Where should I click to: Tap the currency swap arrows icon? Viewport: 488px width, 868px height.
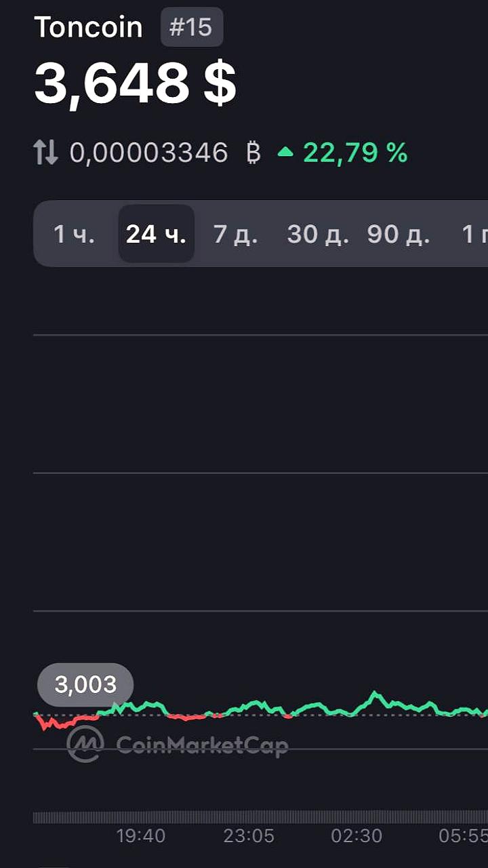(46, 153)
